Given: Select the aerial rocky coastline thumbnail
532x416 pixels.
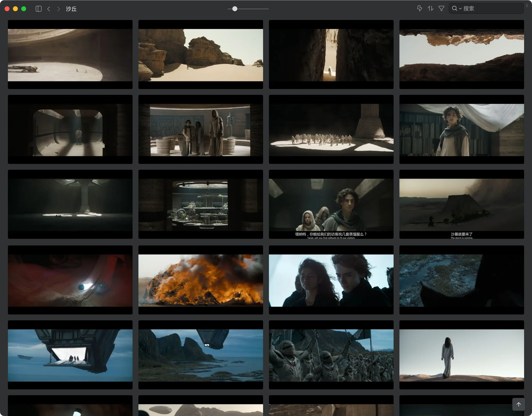Looking at the screenshot, I should [462, 280].
